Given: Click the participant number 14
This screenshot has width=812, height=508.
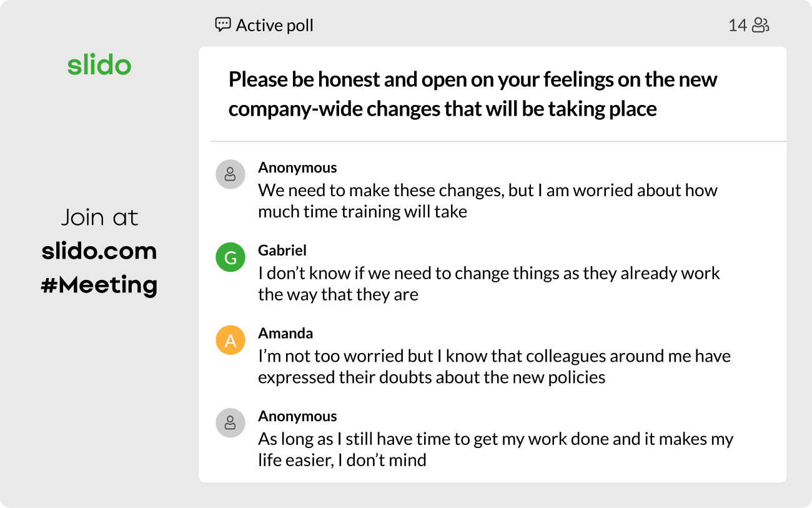Looking at the screenshot, I should click(737, 26).
